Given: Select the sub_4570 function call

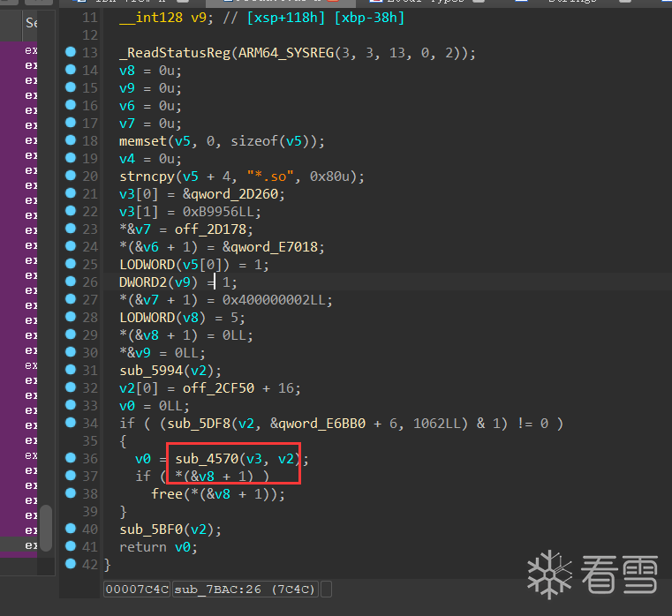Looking at the screenshot, I should [207, 459].
